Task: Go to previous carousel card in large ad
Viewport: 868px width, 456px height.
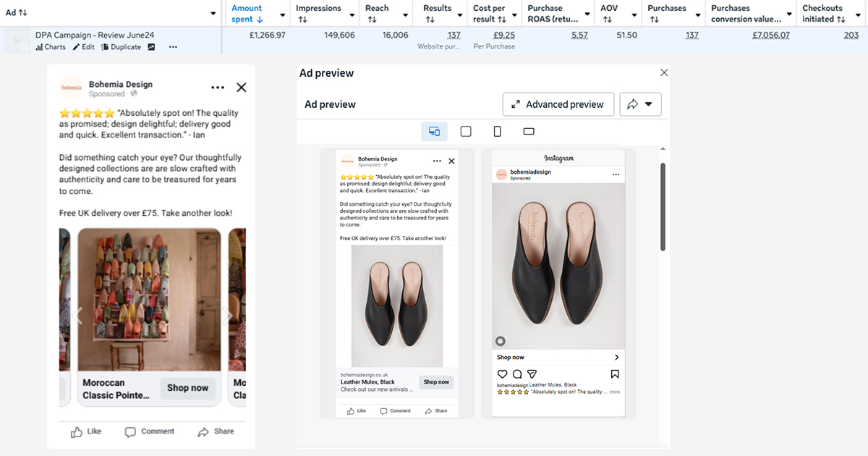Action: (x=77, y=316)
